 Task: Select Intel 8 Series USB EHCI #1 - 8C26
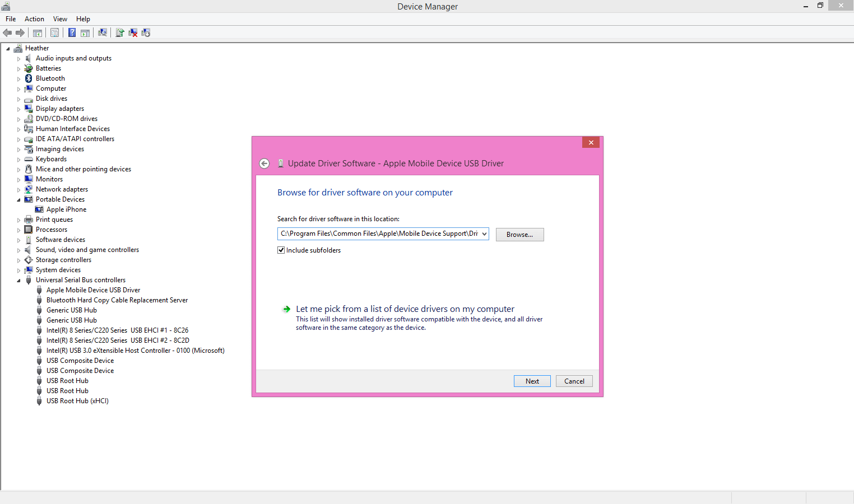pyautogui.click(x=117, y=330)
